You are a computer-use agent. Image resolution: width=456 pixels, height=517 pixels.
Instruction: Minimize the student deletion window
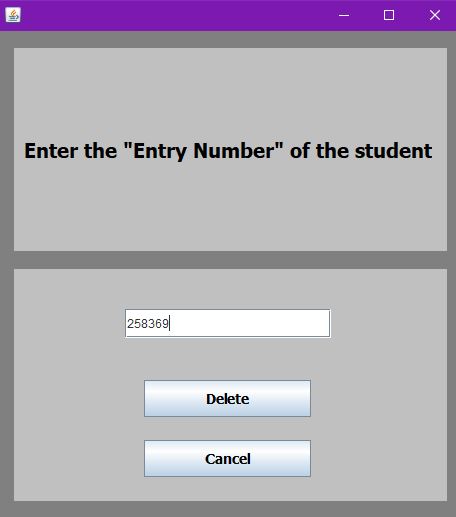click(x=344, y=15)
